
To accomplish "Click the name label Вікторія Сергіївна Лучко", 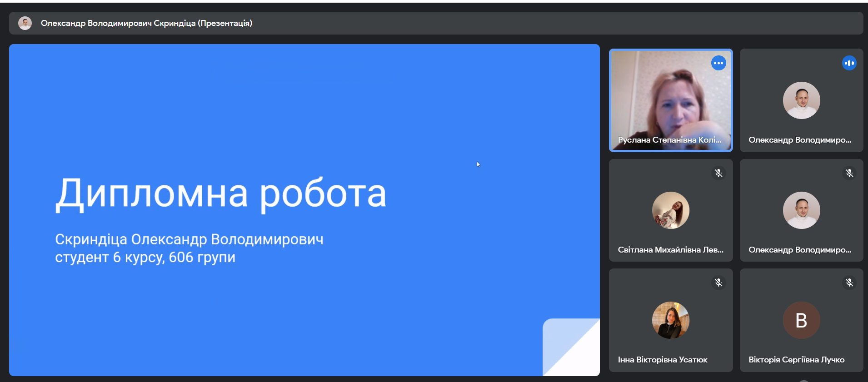I will click(x=796, y=360).
